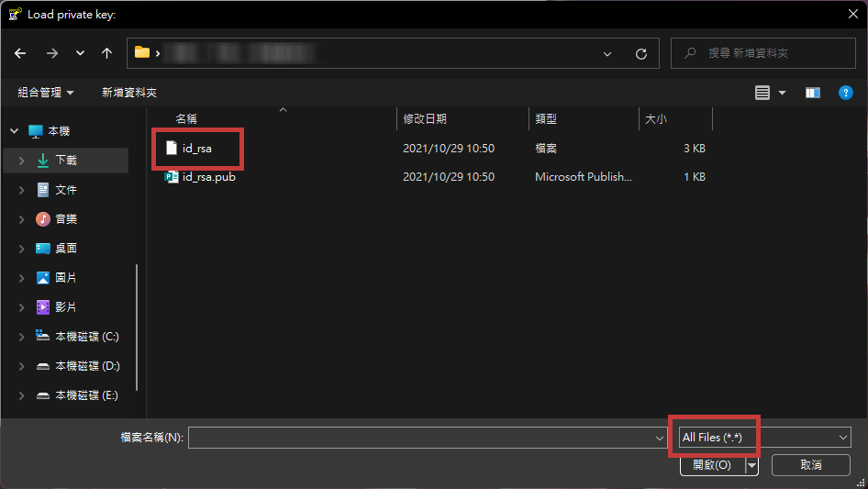Click the change view layout icon

[x=762, y=93]
